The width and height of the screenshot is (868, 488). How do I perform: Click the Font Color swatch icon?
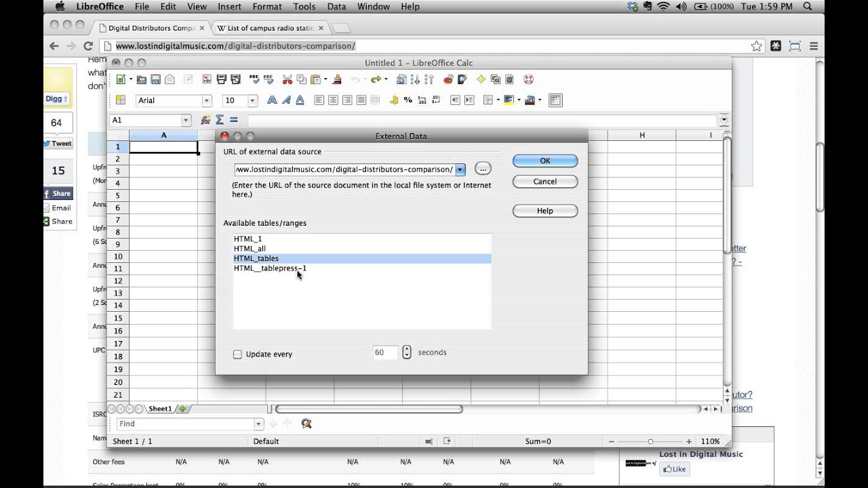click(530, 100)
